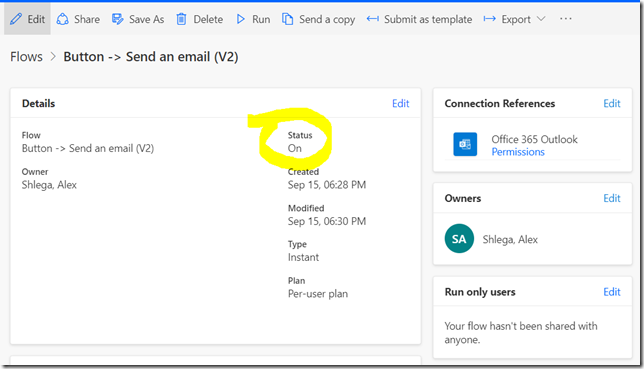Open Permissions link for Office 365 Outlook

coord(518,152)
